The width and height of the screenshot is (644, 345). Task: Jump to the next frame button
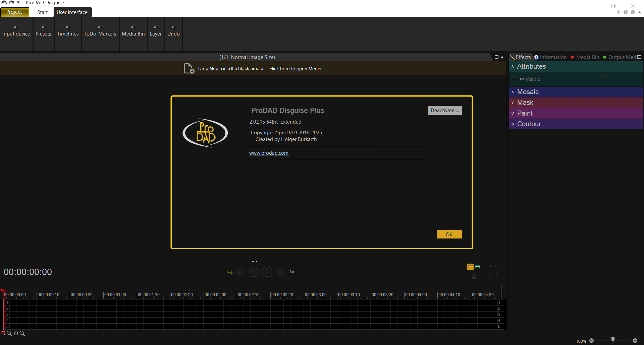281,272
